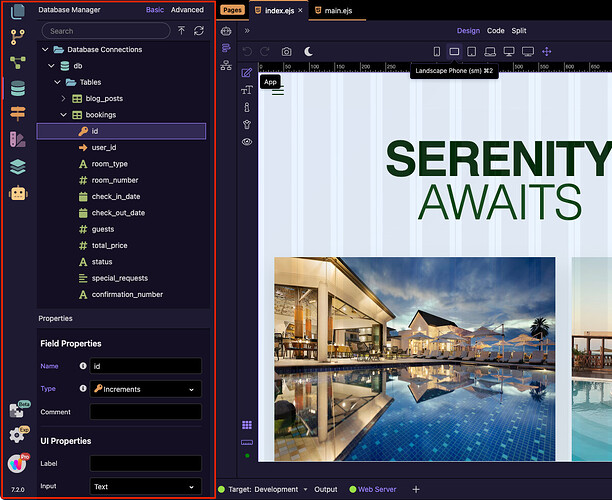Select the Landscape Phone device icon
This screenshot has width=612, height=500.
tap(454, 51)
